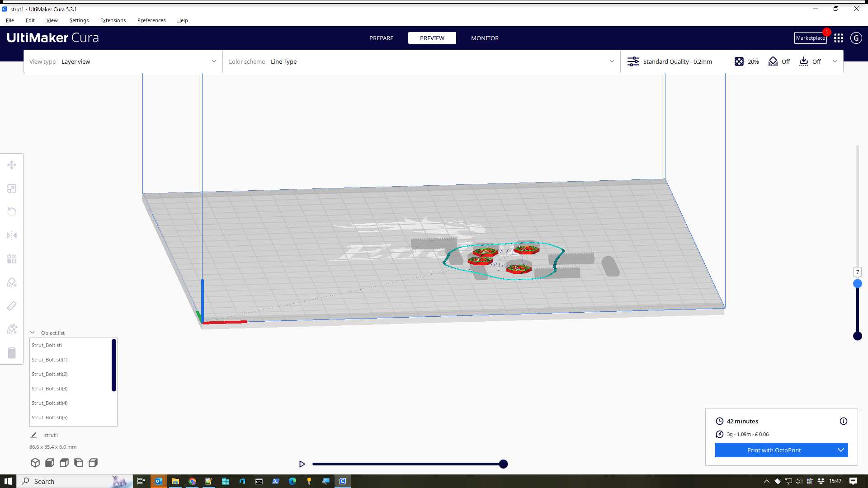Viewport: 868px width, 488px height.
Task: Select the Scale tool
Action: 11,188
